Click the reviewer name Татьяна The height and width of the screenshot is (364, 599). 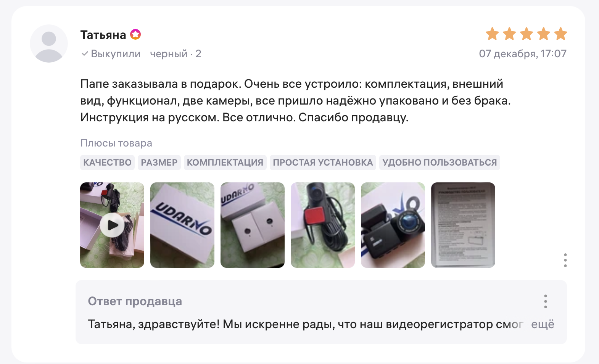(103, 35)
